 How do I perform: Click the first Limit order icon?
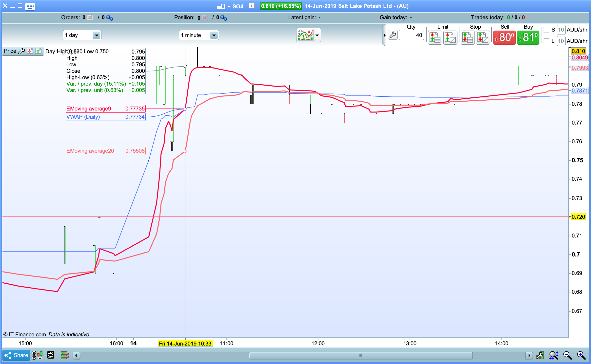[x=435, y=37]
